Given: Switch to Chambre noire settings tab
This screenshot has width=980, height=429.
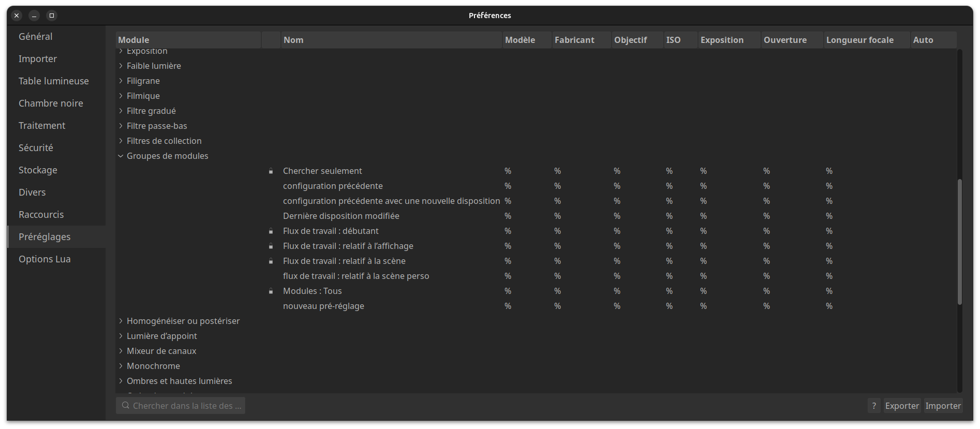Looking at the screenshot, I should click(51, 103).
